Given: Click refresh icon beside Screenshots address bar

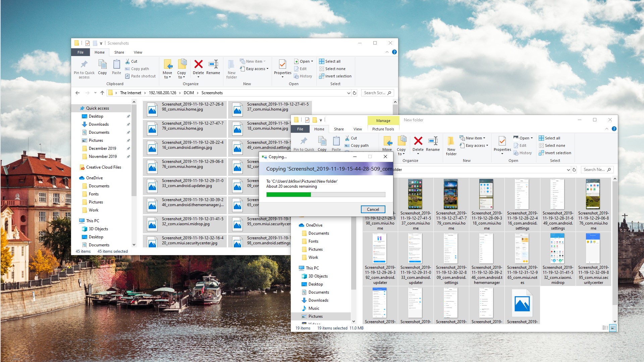Looking at the screenshot, I should 355,93.
